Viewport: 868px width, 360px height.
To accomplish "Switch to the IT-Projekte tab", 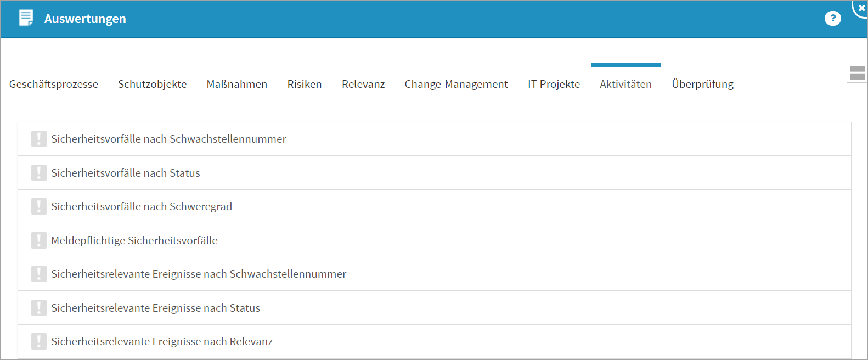I will coord(554,84).
